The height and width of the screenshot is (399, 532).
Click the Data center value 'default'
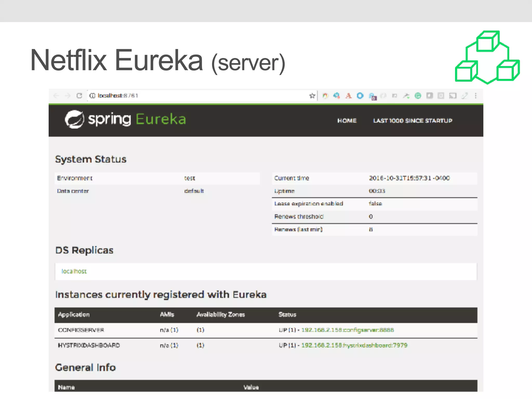194,191
